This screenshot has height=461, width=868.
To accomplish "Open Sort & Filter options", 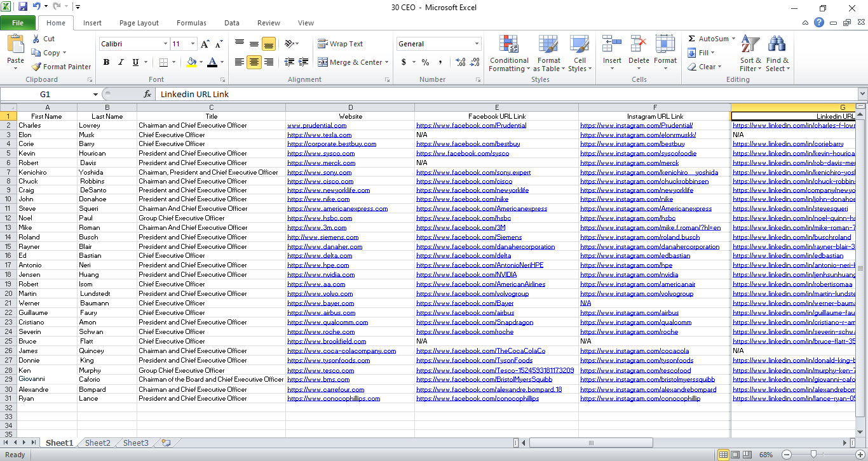I will tap(750, 53).
